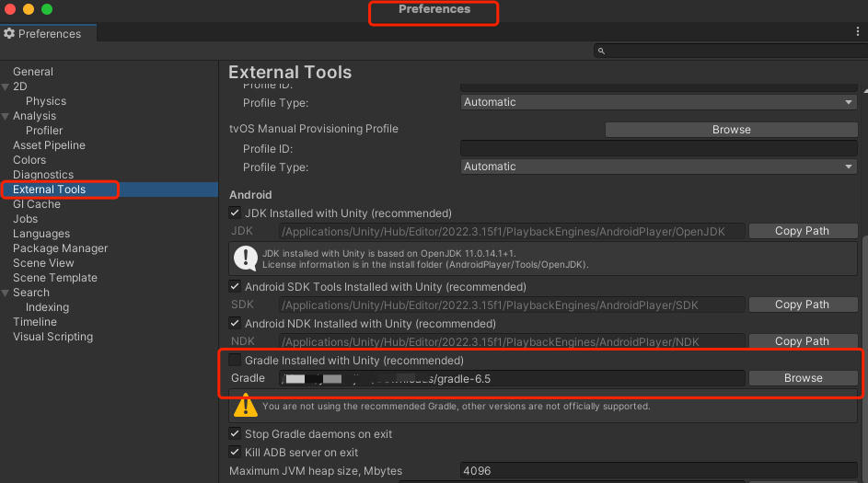Screen dimensions: 868x483
Task: Toggle JDK Installed with Unity checkbox
Action: (x=235, y=213)
